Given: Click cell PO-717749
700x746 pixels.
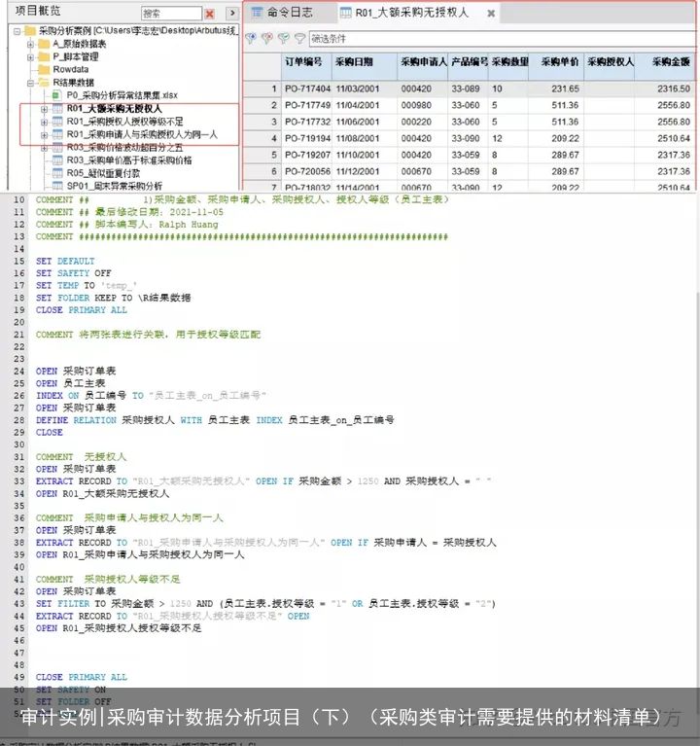Looking at the screenshot, I should pyautogui.click(x=307, y=105).
